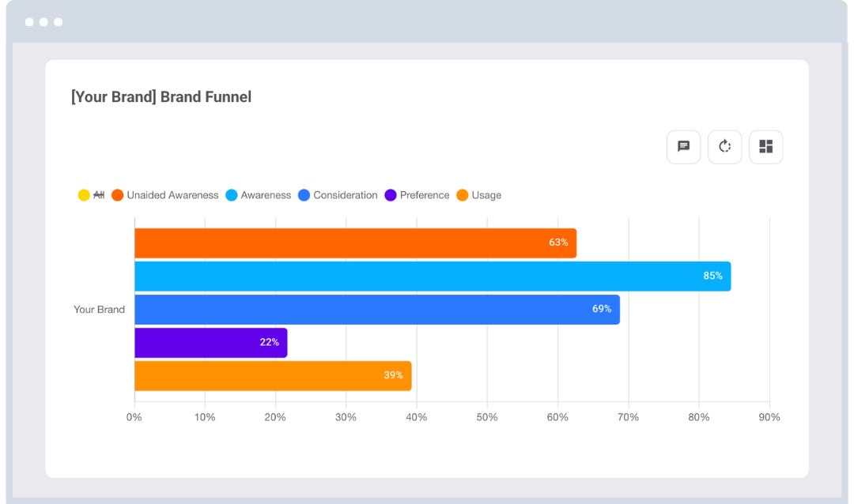
Task: Open the comment icon on the chart
Action: pyautogui.click(x=683, y=146)
